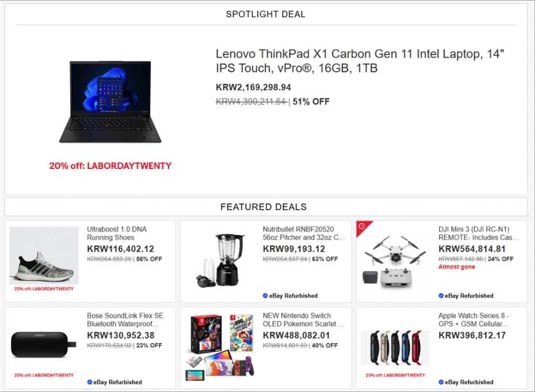Viewport: 535px width, 392px height.
Task: Open DJI Mini 3 listing title
Action: (478, 233)
